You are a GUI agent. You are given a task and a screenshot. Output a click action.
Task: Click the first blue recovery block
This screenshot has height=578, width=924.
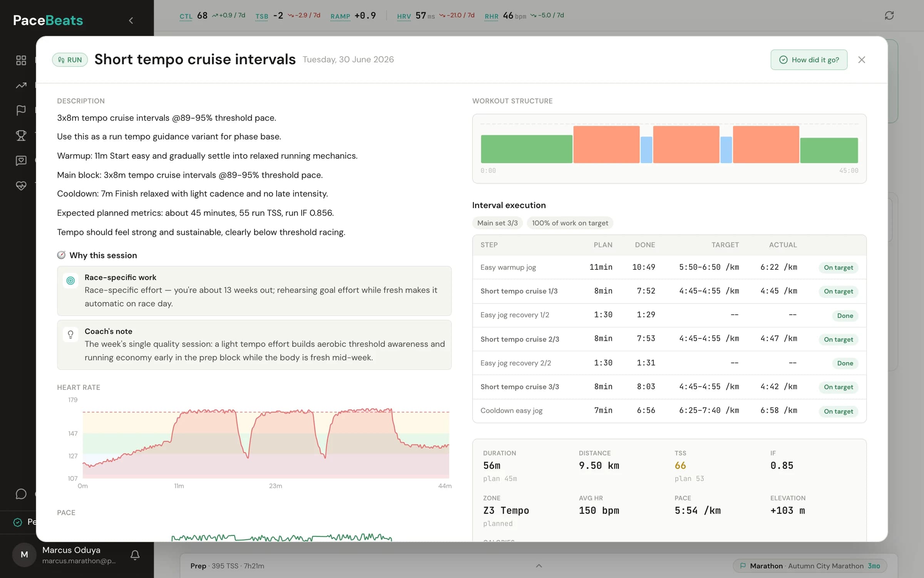coord(646,150)
